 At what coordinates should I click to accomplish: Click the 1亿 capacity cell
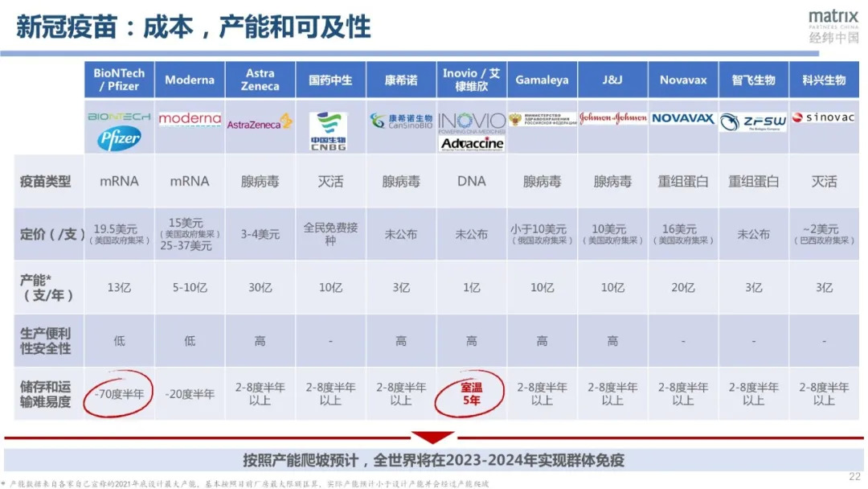tap(472, 287)
